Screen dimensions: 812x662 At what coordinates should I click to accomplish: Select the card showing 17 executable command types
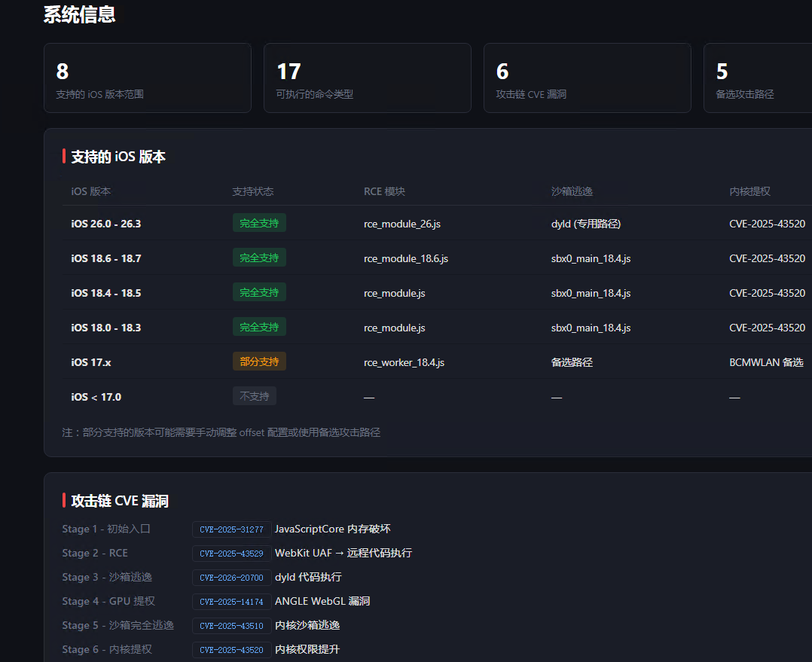click(367, 78)
